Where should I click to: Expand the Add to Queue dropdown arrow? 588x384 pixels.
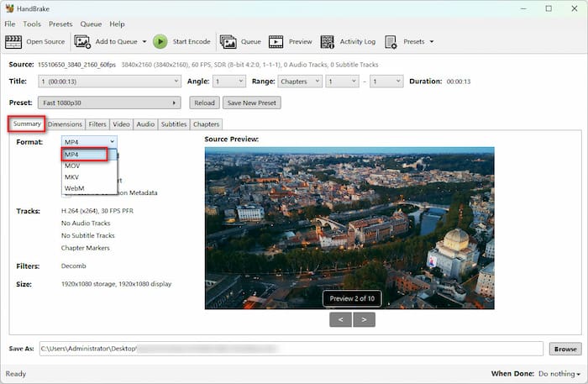[x=144, y=42]
